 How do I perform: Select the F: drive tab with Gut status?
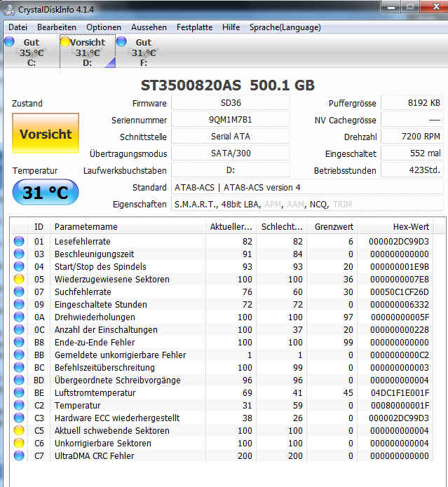tap(143, 52)
